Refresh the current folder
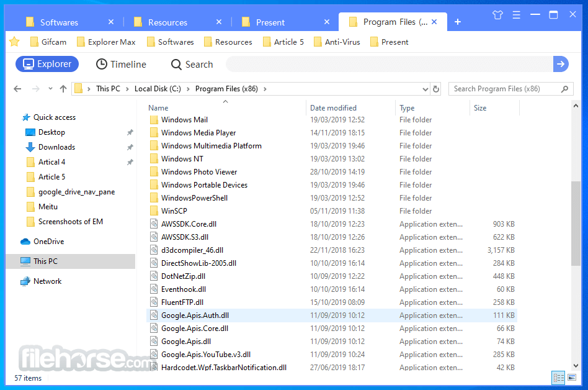588x390 pixels. (436, 89)
